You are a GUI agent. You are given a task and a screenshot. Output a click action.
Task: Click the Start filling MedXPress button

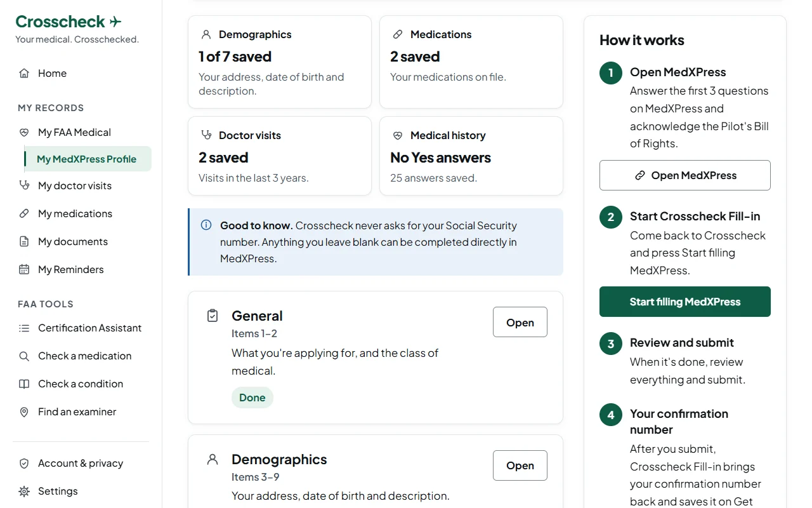685,302
